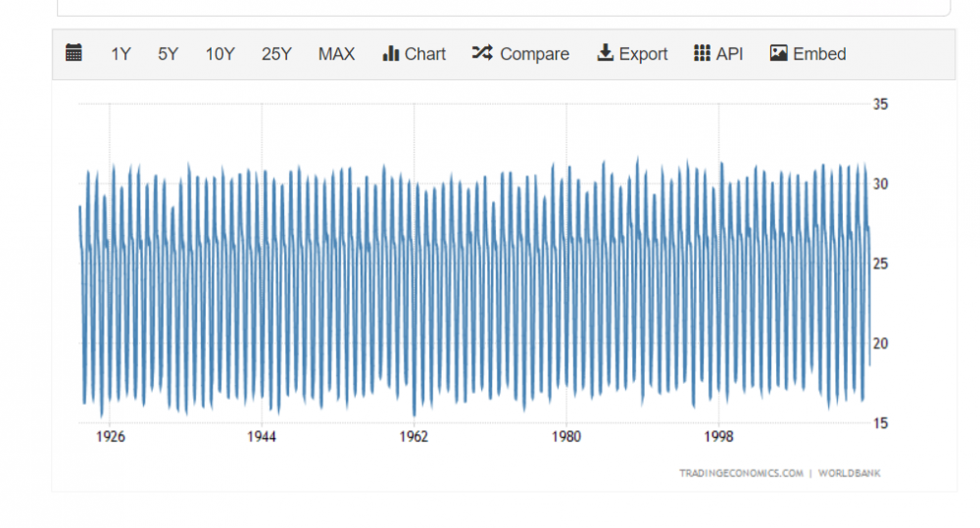Click the 15 y-axis value
The image size is (980, 528).
(880, 423)
